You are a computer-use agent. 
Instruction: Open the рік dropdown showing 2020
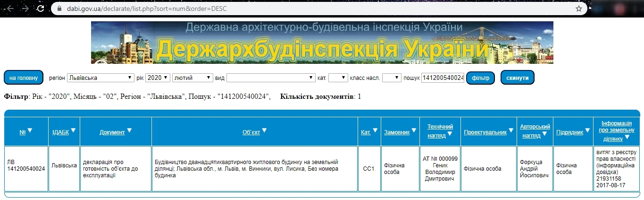(158, 78)
